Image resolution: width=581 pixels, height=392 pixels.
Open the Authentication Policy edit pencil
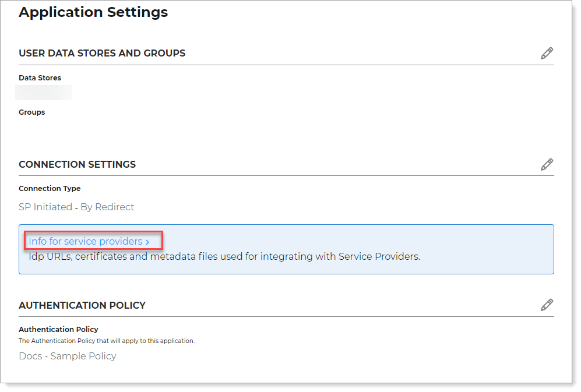click(547, 305)
